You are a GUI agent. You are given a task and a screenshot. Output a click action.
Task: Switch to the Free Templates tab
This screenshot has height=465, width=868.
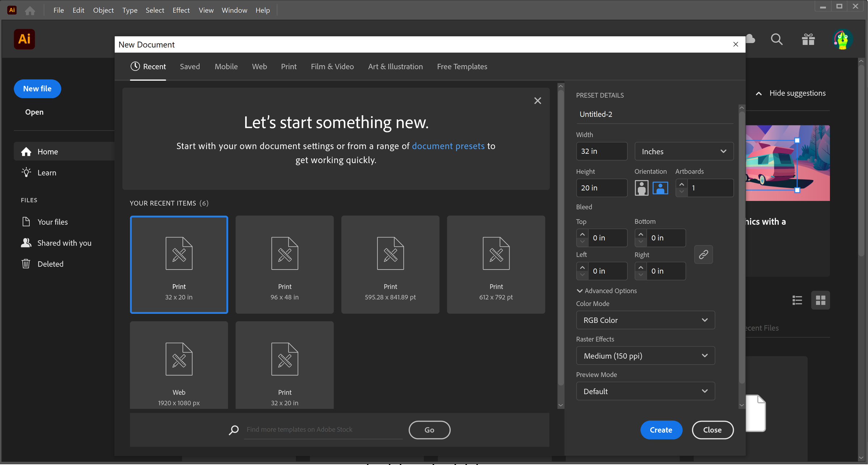[x=462, y=67]
